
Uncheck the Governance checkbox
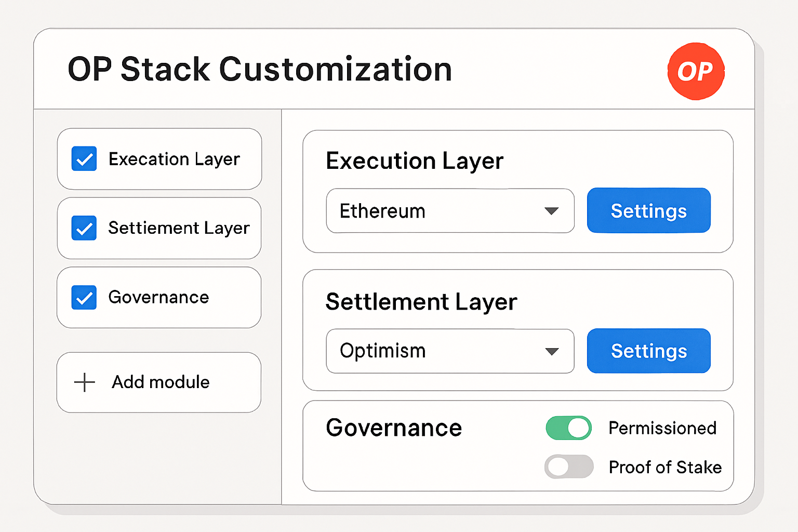84,297
